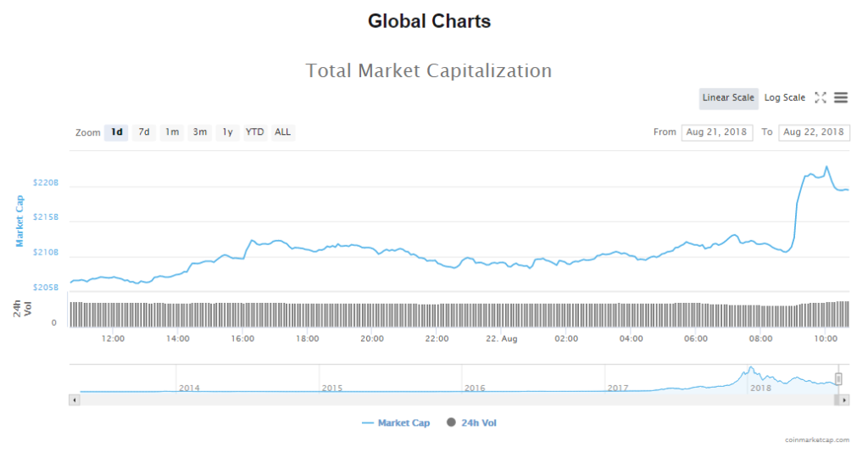Choose the 1y zoom option

pyautogui.click(x=227, y=132)
